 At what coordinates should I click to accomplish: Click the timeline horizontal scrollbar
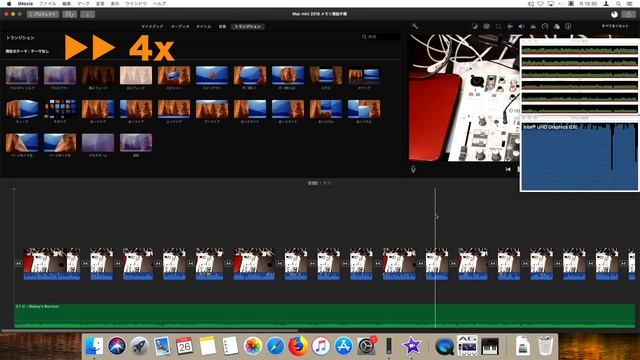[149, 331]
